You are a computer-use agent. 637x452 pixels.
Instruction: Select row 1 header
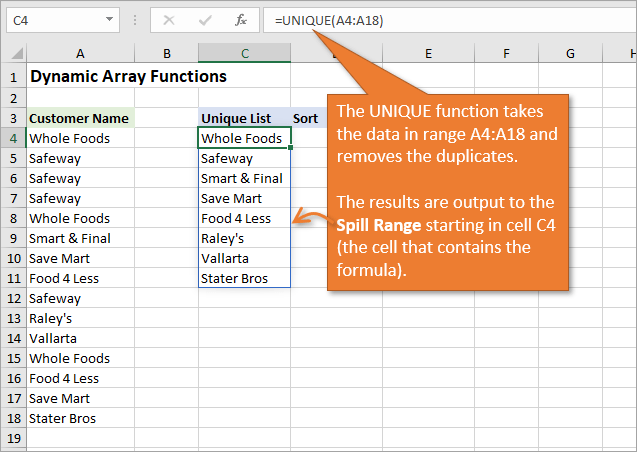tap(13, 76)
